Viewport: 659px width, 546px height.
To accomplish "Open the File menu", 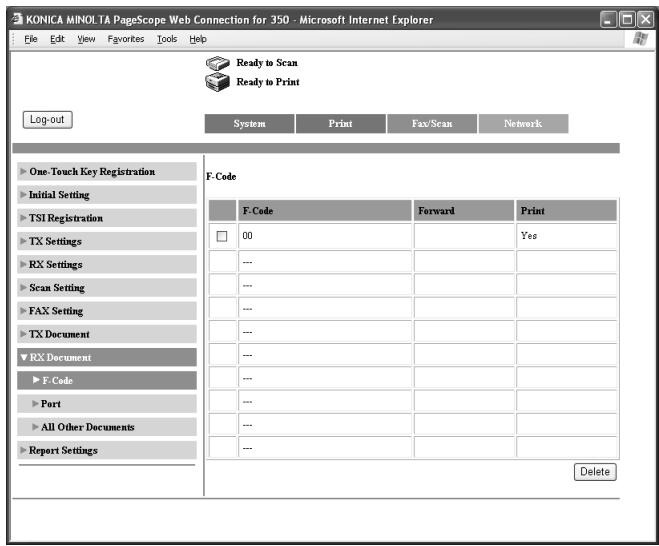I will (x=31, y=39).
